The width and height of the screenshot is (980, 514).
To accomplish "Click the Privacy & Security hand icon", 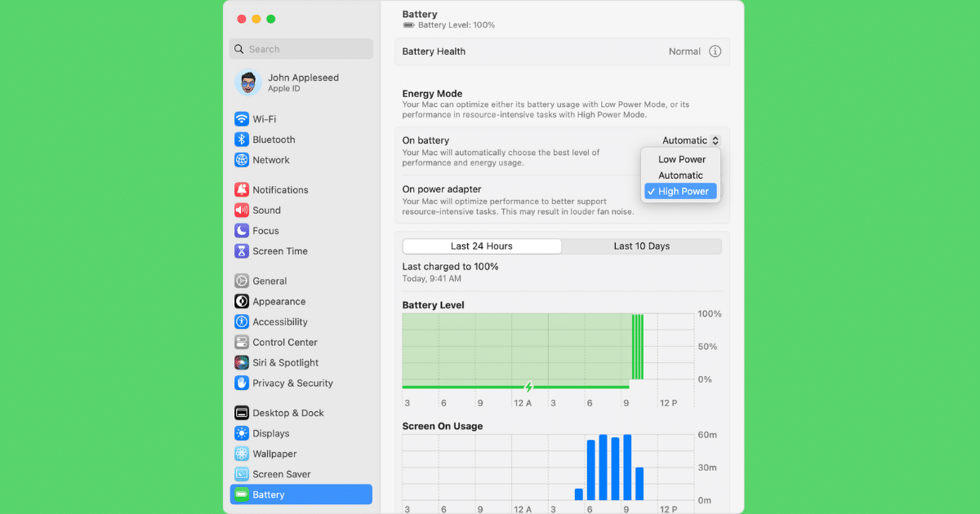I will click(x=242, y=383).
